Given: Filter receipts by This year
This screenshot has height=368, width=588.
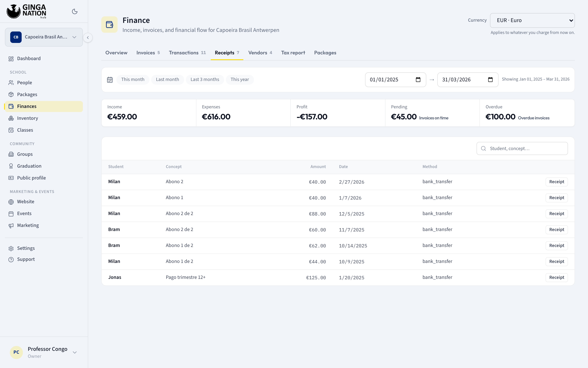Looking at the screenshot, I should 239,80.
